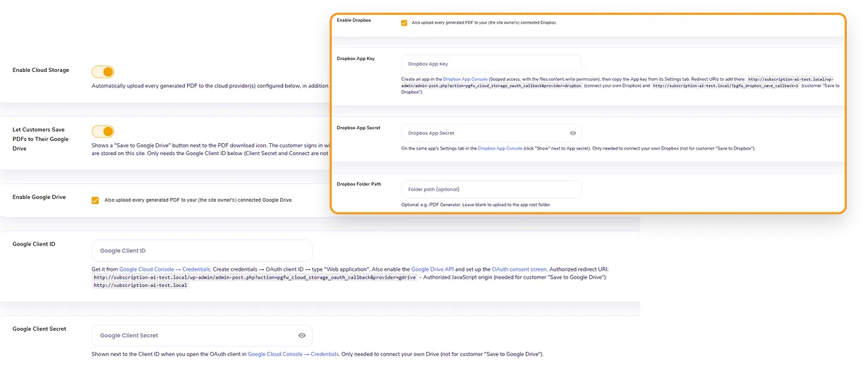868x366 pixels.
Task: Click into the Google Client Secret field
Action: point(202,336)
